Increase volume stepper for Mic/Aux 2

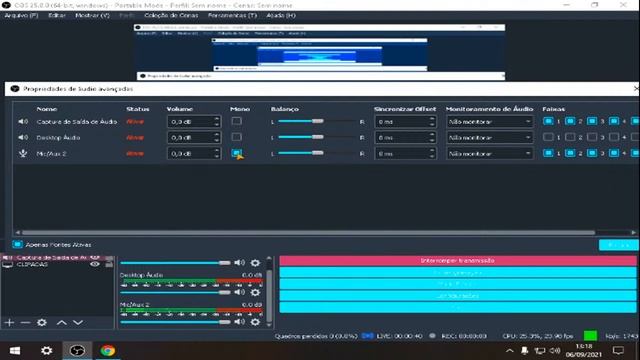pyautogui.click(x=217, y=151)
